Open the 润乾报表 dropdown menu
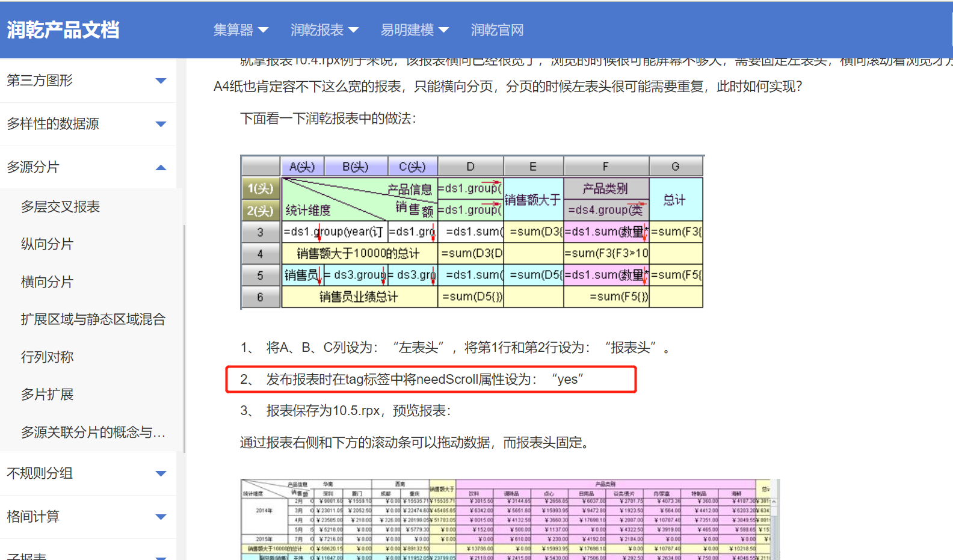The width and height of the screenshot is (953, 560). (324, 30)
